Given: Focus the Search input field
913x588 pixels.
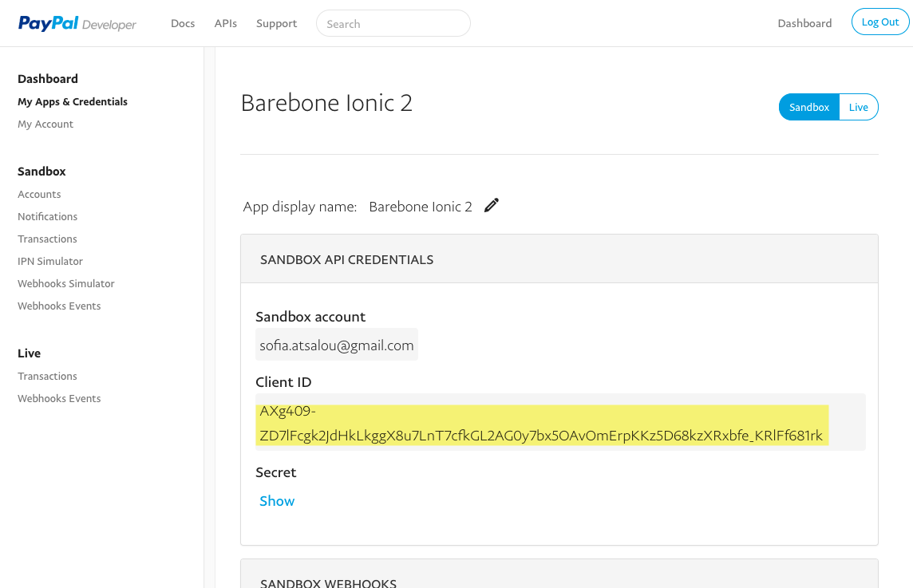Looking at the screenshot, I should [393, 23].
